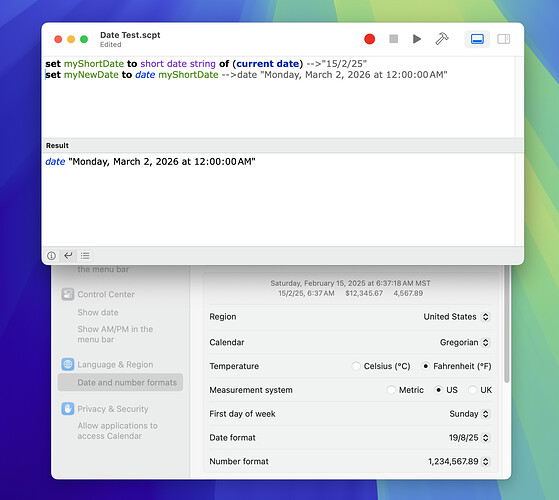Select the Celsius temperature option
This screenshot has width=559, height=500.
[356, 366]
